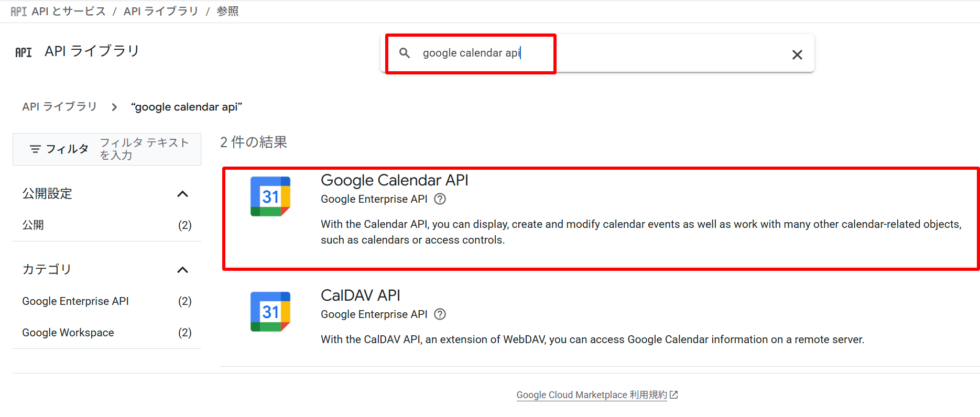The height and width of the screenshot is (417, 980).
Task: Click Google Enterprise API label under CalDAV API
Action: tap(374, 314)
